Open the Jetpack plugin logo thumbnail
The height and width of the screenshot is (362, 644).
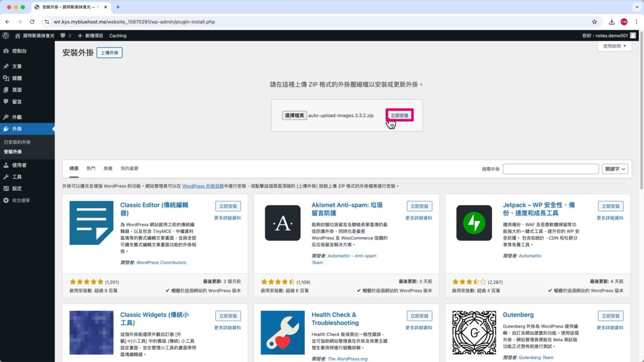coord(474,223)
